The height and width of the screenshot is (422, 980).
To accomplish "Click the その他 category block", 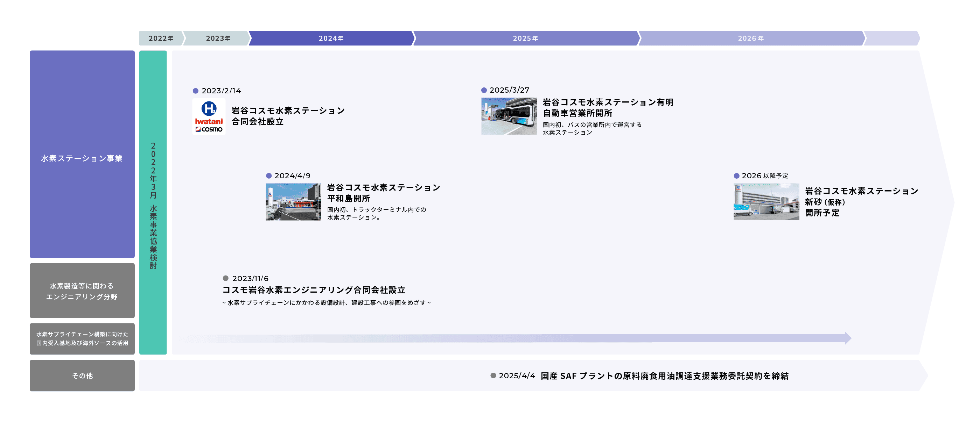I will pos(82,375).
